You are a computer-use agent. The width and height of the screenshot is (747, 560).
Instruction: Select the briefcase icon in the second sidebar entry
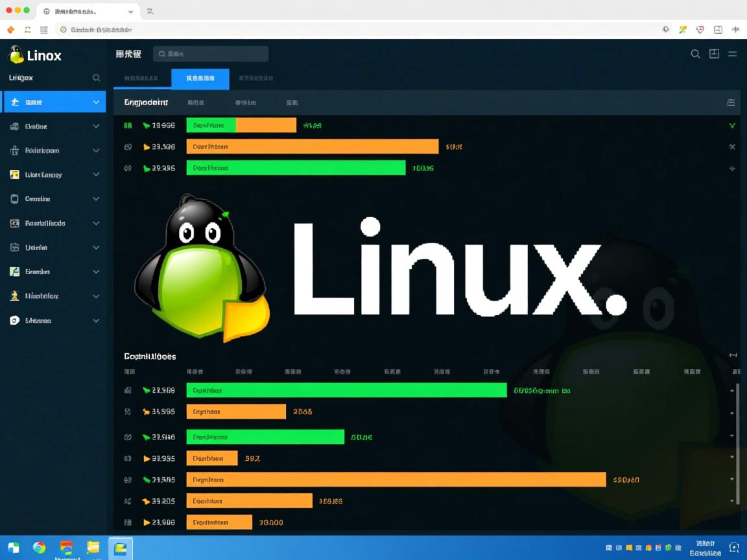click(x=14, y=126)
